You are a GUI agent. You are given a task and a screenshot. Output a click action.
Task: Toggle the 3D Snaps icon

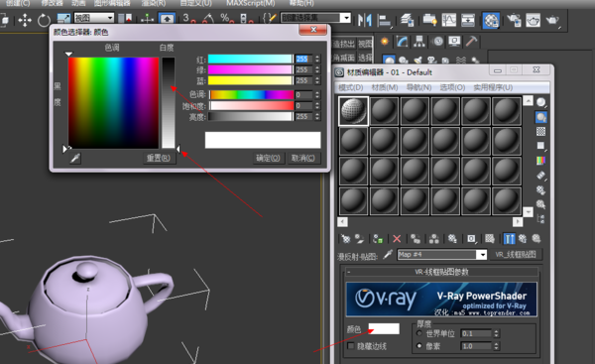pyautogui.click(x=188, y=19)
